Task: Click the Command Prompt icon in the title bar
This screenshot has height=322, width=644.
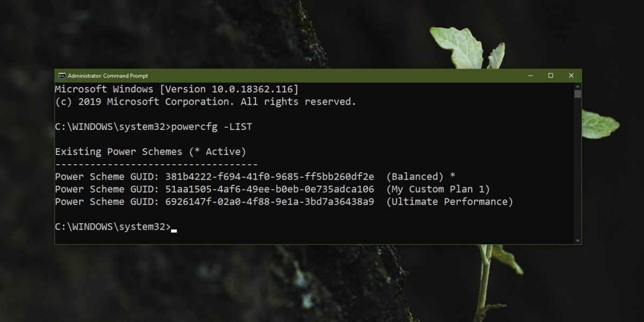Action: tap(62, 76)
